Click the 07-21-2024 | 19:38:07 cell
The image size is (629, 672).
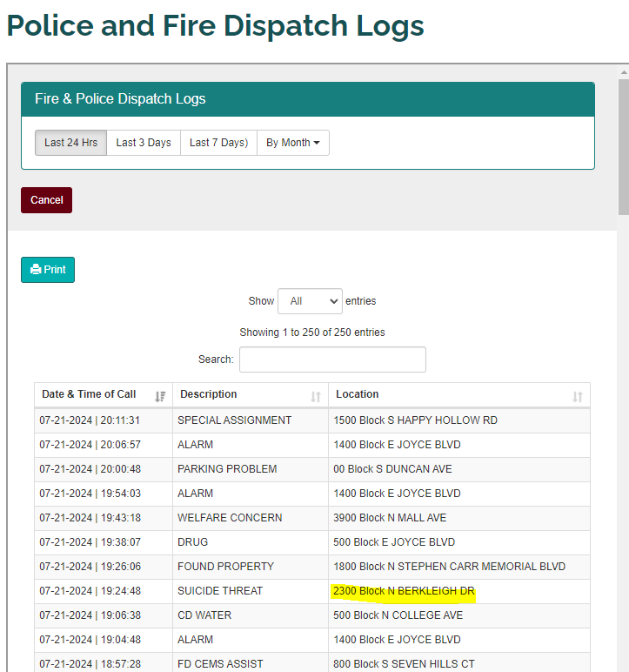(x=104, y=542)
